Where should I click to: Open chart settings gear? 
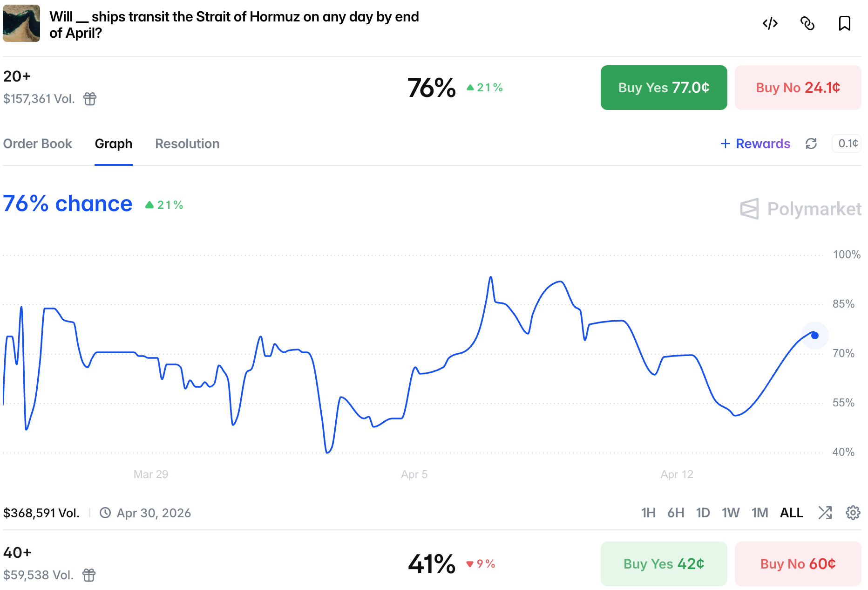point(853,513)
